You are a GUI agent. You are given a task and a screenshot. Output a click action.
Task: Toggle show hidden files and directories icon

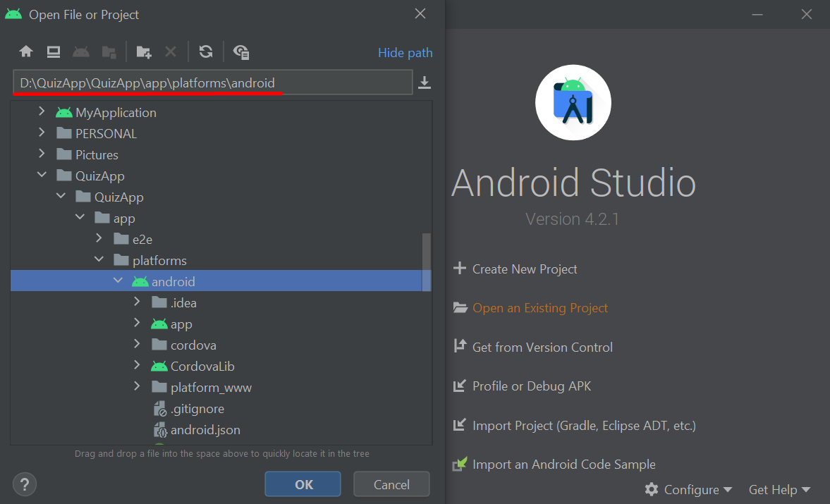241,52
